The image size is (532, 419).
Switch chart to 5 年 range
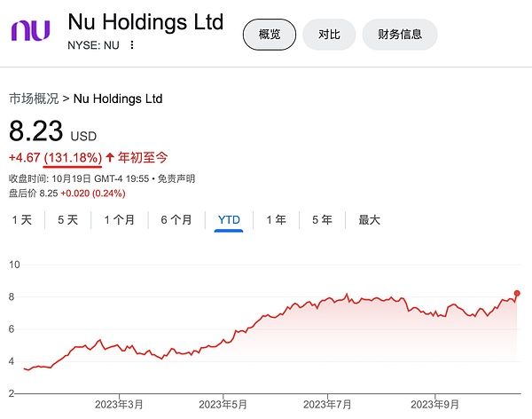click(322, 219)
